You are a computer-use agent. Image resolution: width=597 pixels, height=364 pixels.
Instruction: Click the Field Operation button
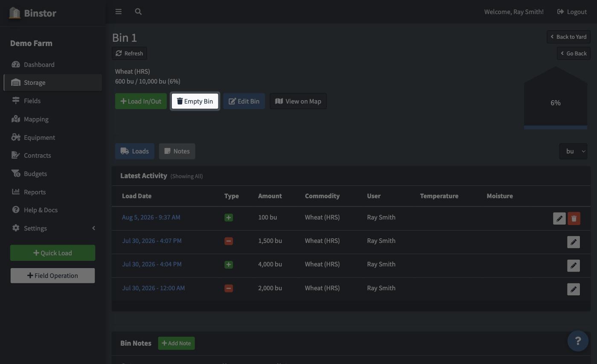pyautogui.click(x=52, y=275)
